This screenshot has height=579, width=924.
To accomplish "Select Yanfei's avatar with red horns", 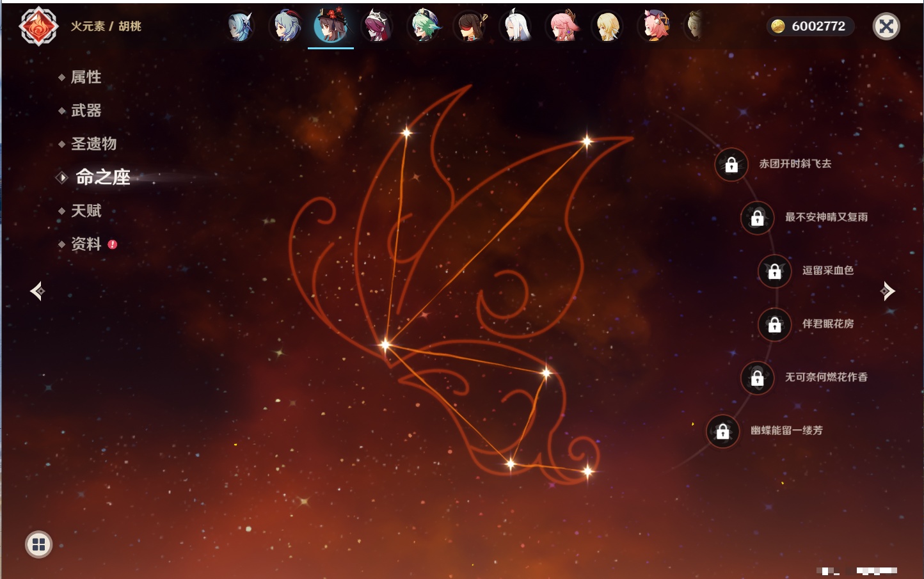I will point(654,26).
